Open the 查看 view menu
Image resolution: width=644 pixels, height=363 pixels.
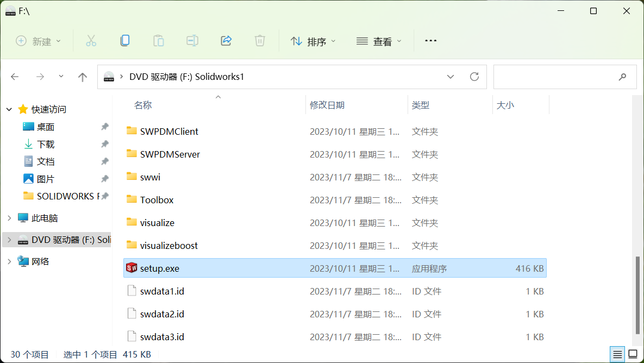[x=379, y=41]
